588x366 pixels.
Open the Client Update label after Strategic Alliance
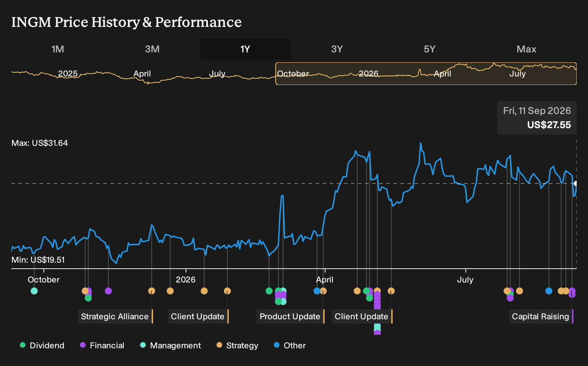point(198,316)
